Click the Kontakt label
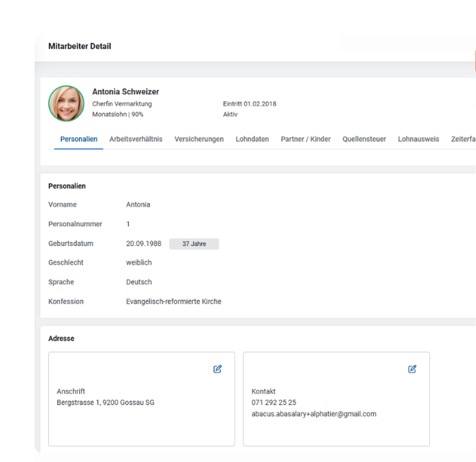This screenshot has height=462, width=476. pos(263,392)
